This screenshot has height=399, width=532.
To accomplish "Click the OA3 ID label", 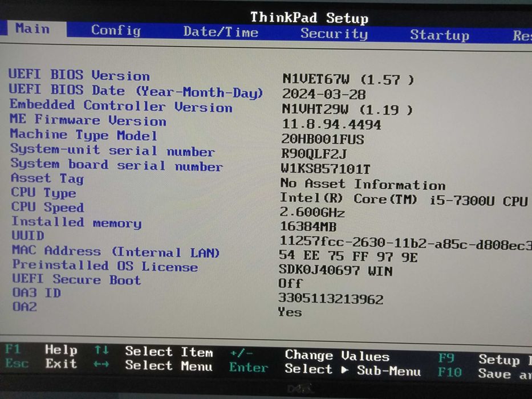I will [x=36, y=293].
